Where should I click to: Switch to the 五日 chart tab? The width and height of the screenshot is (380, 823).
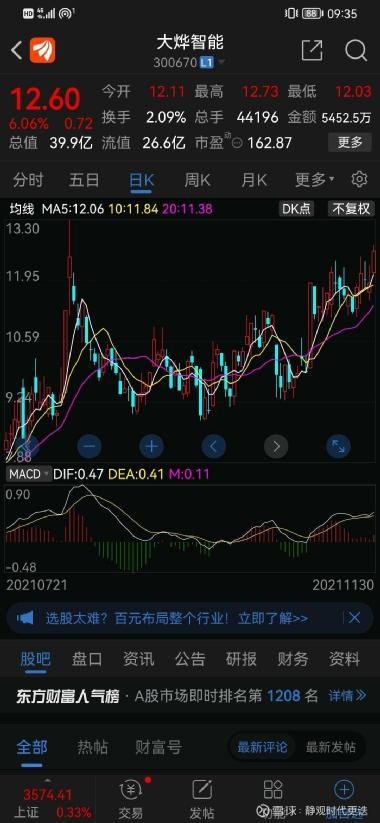point(84,180)
